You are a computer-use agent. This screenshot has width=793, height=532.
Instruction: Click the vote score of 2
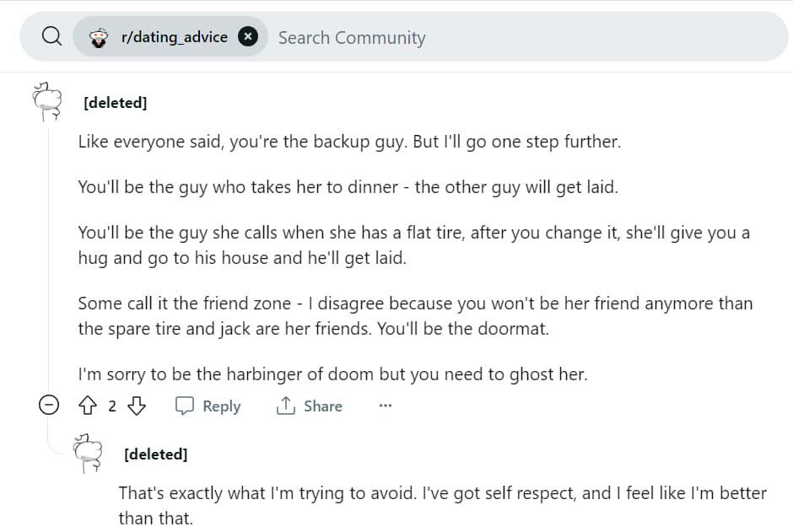[x=112, y=406]
